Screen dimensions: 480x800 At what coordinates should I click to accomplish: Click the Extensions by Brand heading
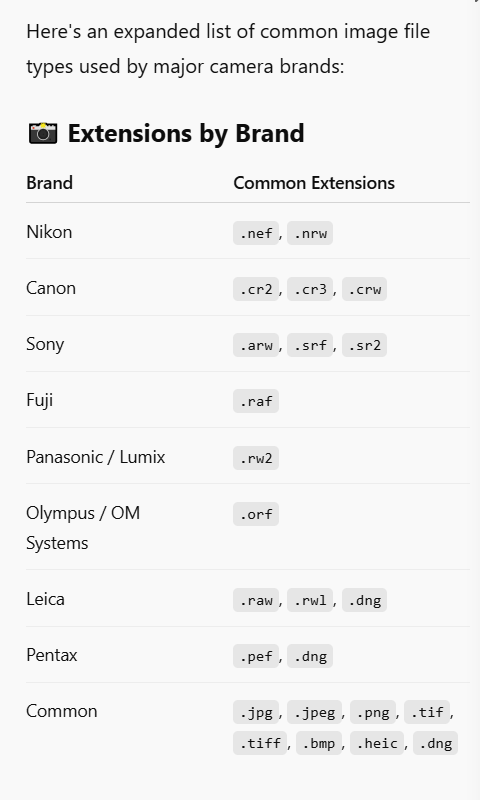tap(186, 133)
